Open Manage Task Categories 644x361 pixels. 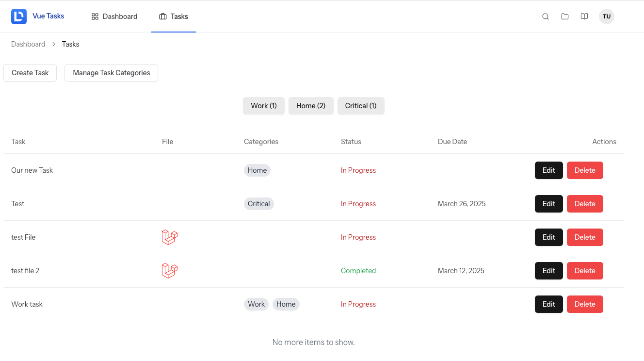[x=111, y=73]
